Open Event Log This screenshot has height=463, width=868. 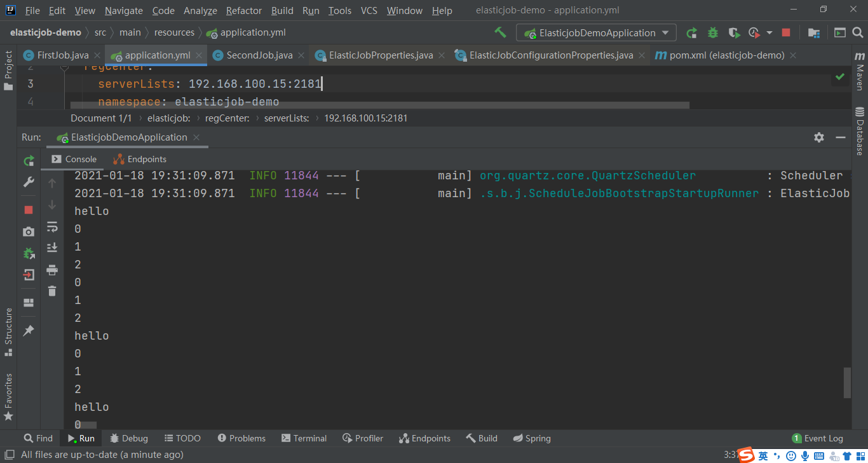pyautogui.click(x=818, y=438)
